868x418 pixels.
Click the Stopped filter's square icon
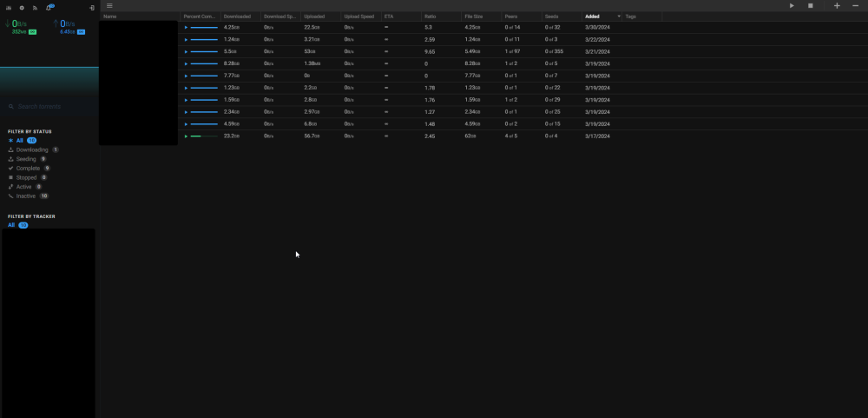tap(10, 177)
